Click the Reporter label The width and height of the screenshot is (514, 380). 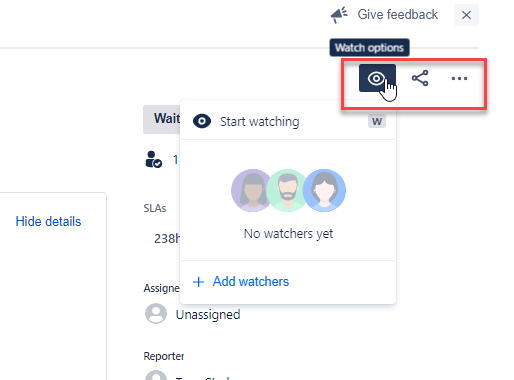(164, 356)
